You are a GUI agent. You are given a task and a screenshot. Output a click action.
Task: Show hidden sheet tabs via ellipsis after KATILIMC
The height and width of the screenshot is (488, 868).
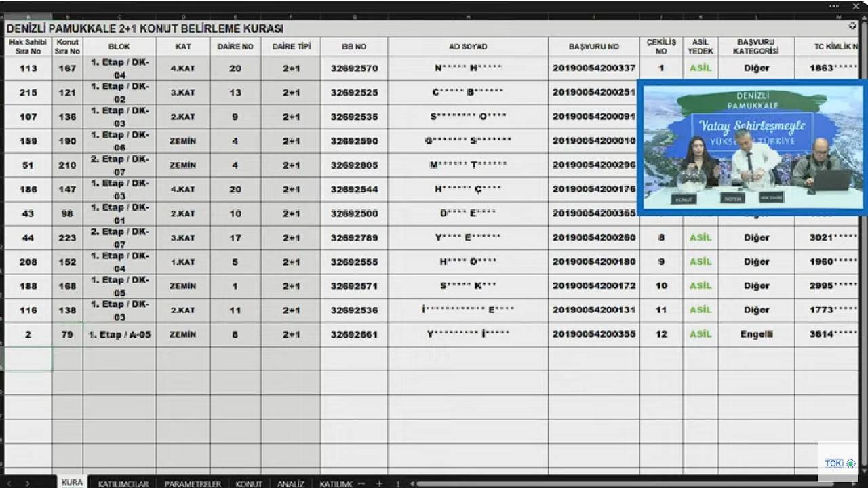click(x=361, y=483)
